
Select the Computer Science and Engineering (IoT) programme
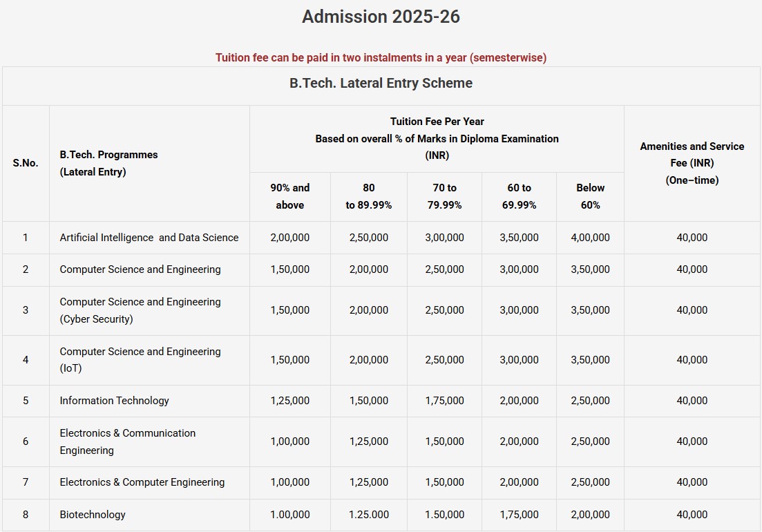(x=140, y=360)
